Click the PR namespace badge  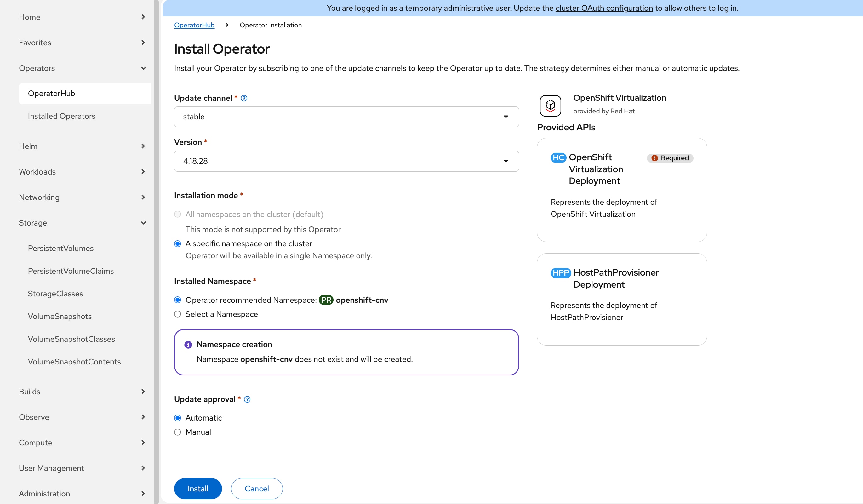(326, 300)
